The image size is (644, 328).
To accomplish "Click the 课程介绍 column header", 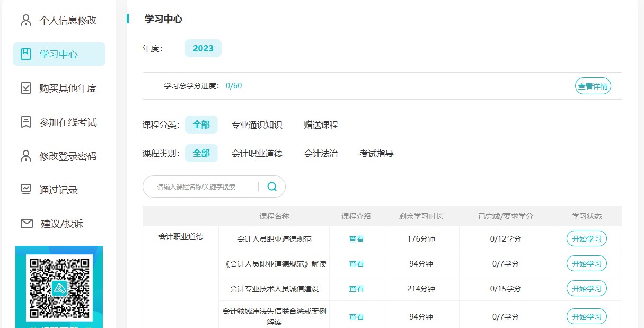I will click(356, 216).
